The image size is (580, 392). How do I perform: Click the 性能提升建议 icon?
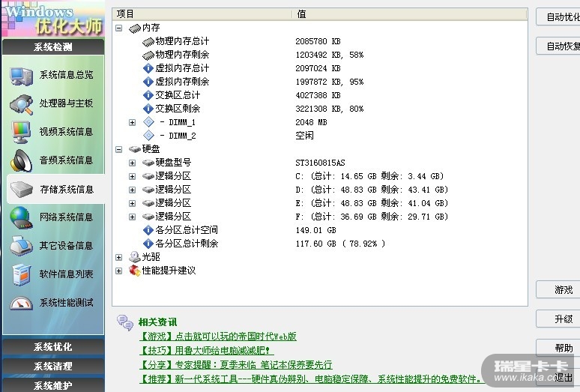pos(135,271)
